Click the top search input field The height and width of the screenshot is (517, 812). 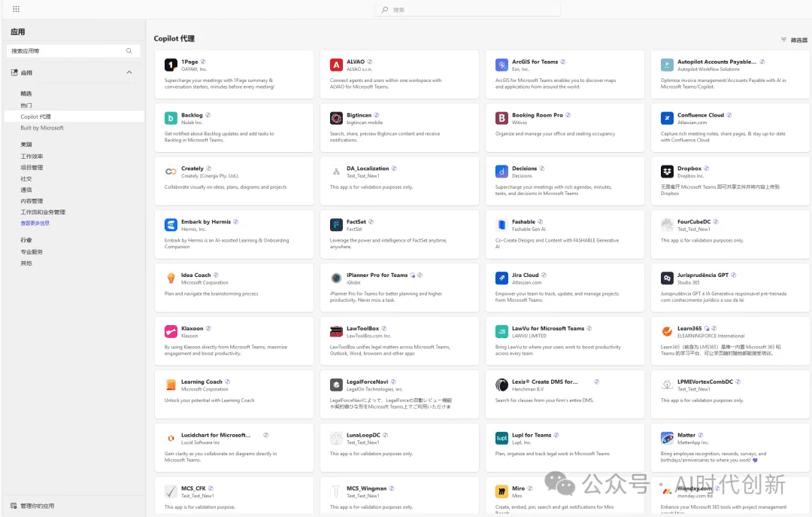coord(467,9)
